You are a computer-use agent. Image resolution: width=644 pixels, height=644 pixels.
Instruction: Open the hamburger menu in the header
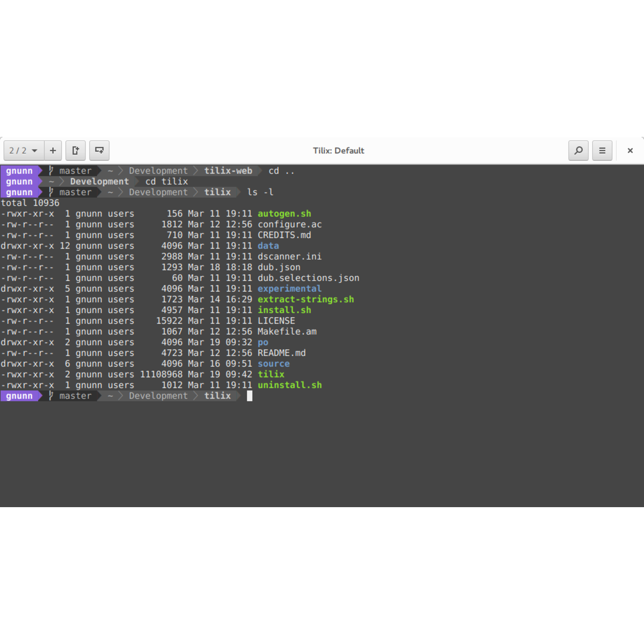[602, 150]
